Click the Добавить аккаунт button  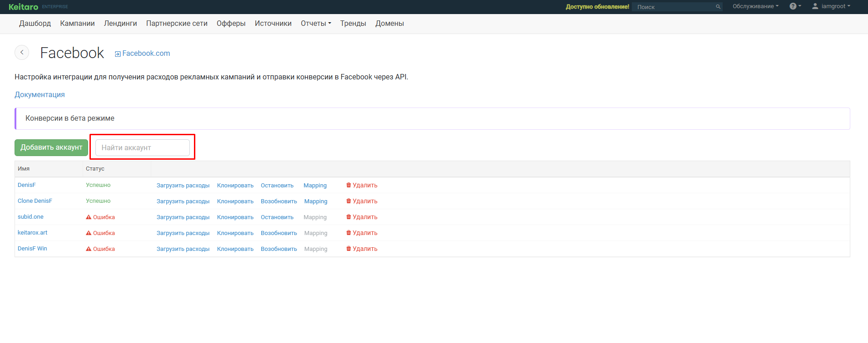51,147
